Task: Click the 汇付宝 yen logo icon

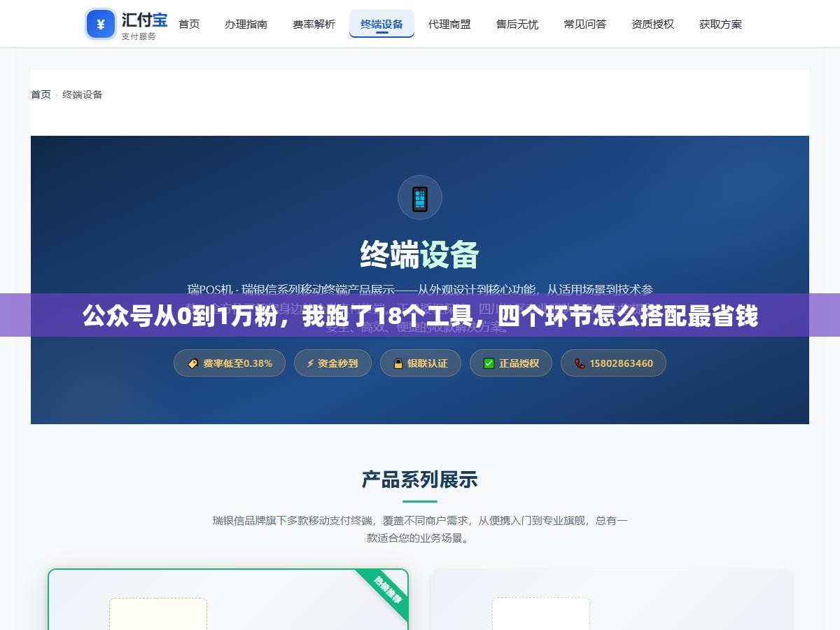Action: (x=101, y=24)
